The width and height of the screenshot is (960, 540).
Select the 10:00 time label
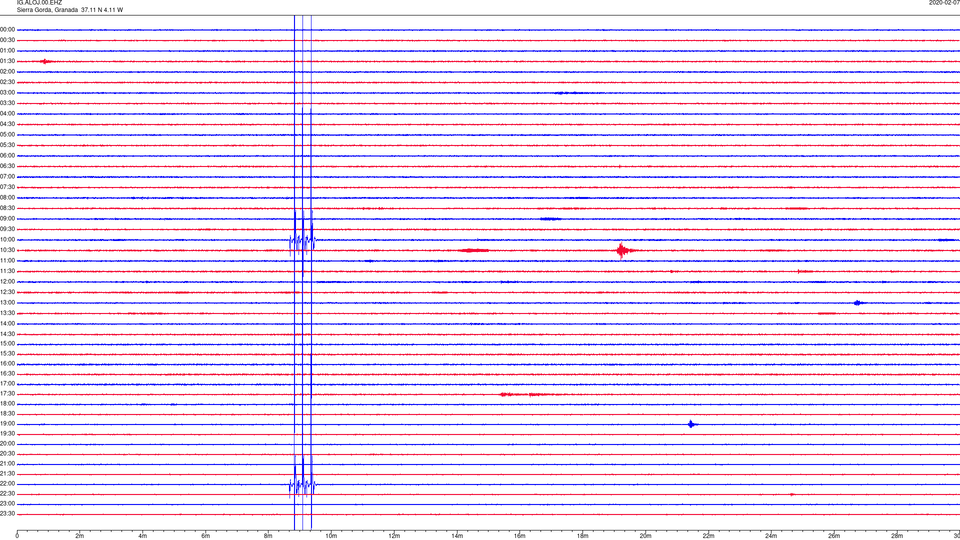pos(7,239)
